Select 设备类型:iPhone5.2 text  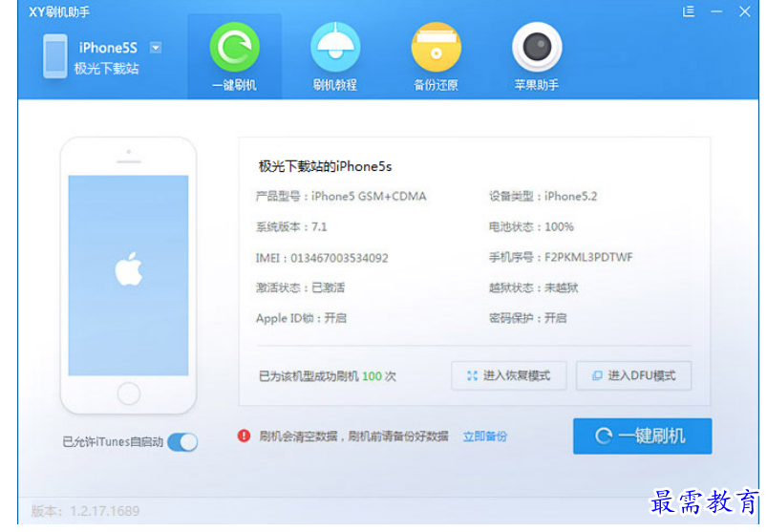click(x=543, y=196)
